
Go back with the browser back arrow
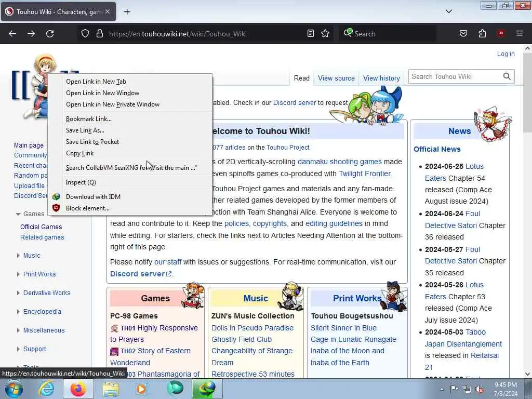(x=12, y=34)
